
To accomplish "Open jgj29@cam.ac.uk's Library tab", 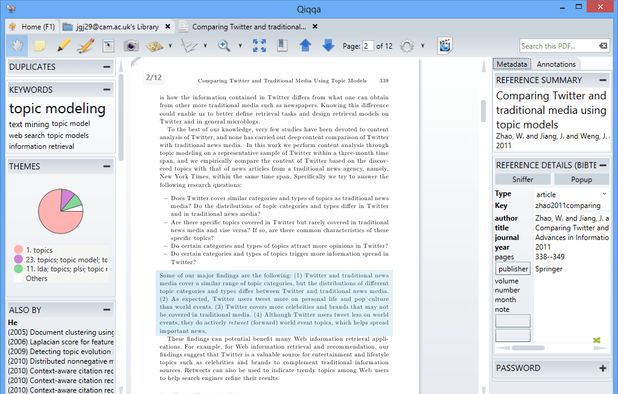I will (x=117, y=27).
